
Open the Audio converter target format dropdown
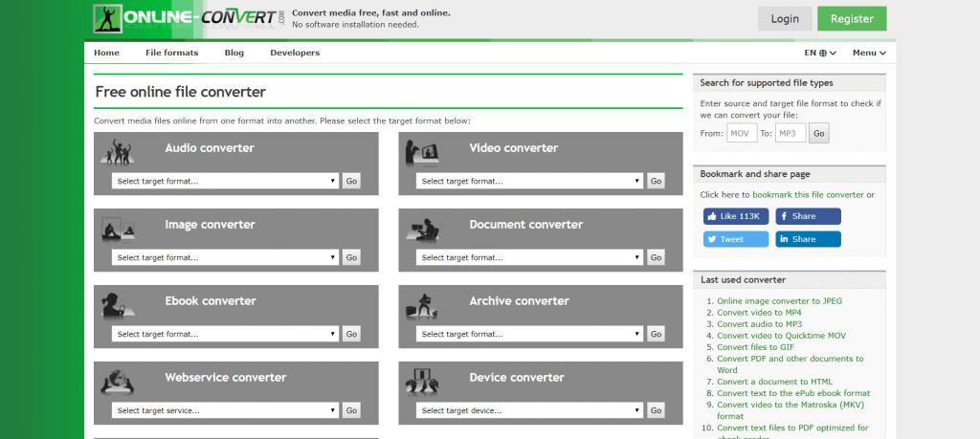click(225, 181)
